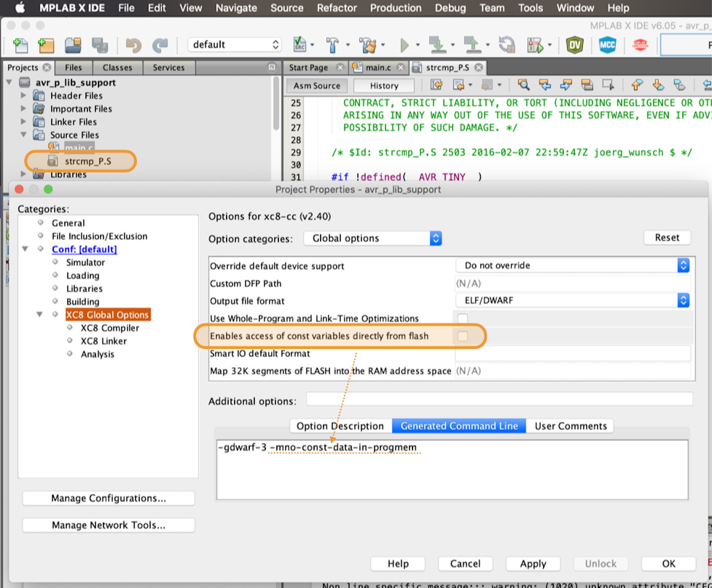Click the Clean and Build icon
Viewport: 712px width, 588px height.
click(368, 45)
